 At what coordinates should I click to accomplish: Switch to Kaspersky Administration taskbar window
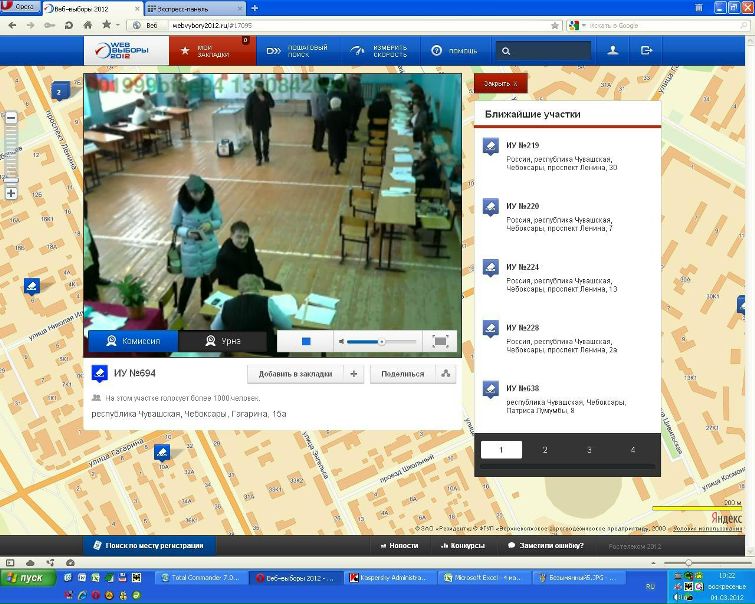pyautogui.click(x=389, y=578)
